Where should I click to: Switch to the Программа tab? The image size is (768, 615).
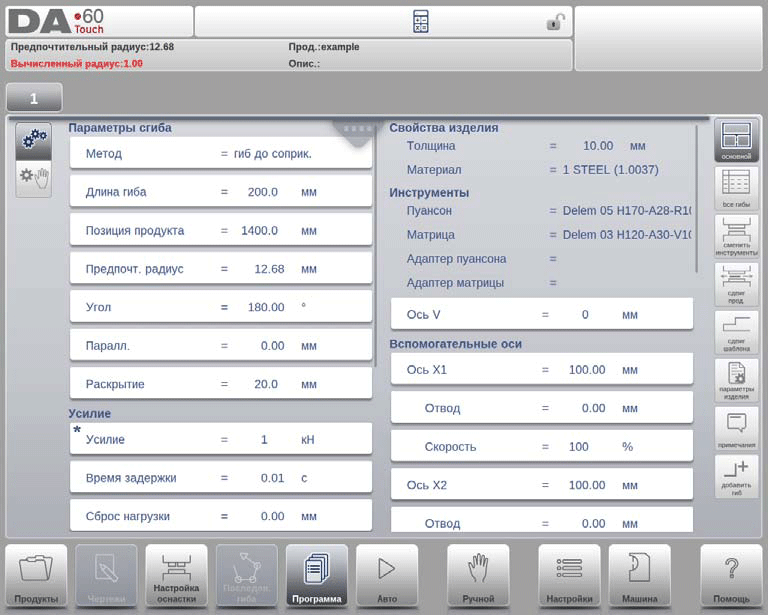coord(316,576)
